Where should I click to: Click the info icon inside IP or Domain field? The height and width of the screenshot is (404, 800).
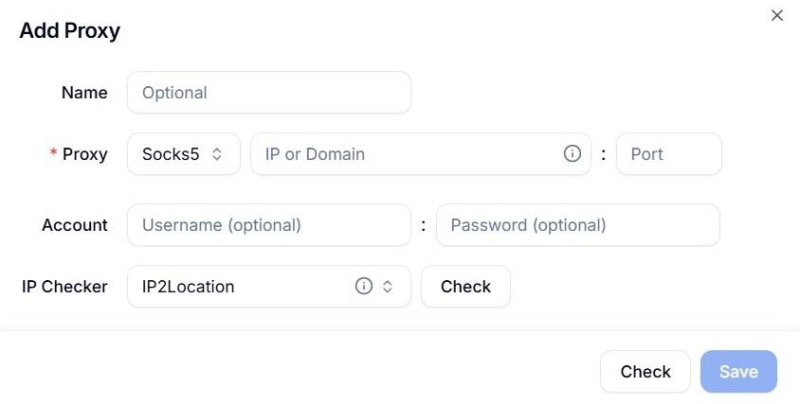tap(572, 154)
